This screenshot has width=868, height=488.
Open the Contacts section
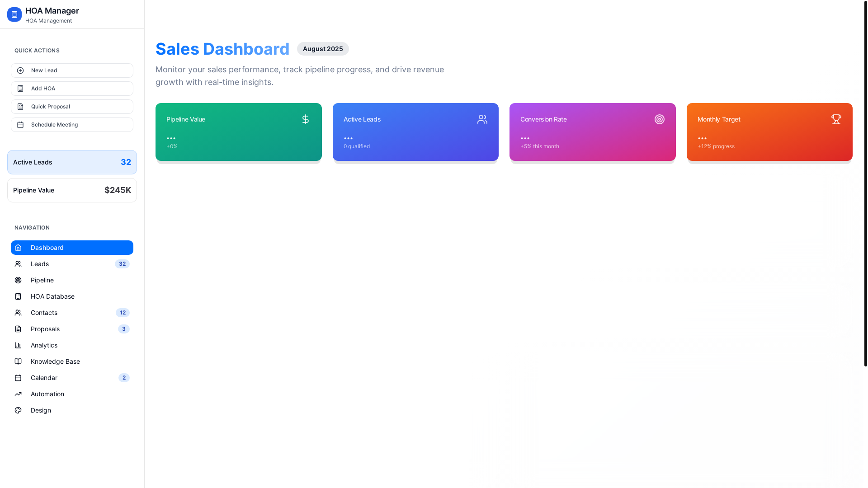[x=72, y=313]
